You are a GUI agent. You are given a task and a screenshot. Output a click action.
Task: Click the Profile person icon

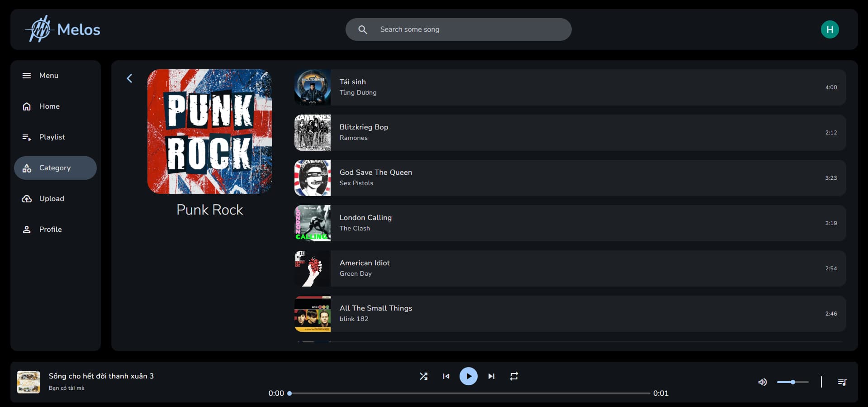coord(27,230)
